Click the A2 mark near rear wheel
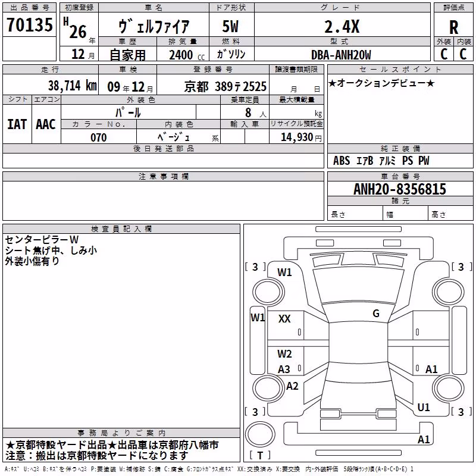Image resolution: width=476 pixels, height=476 pixels. [x=292, y=386]
